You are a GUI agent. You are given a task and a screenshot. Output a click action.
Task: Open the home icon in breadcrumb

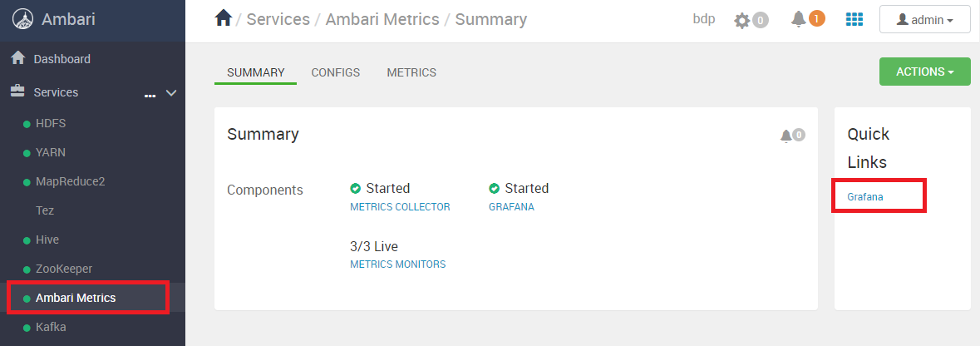(223, 19)
